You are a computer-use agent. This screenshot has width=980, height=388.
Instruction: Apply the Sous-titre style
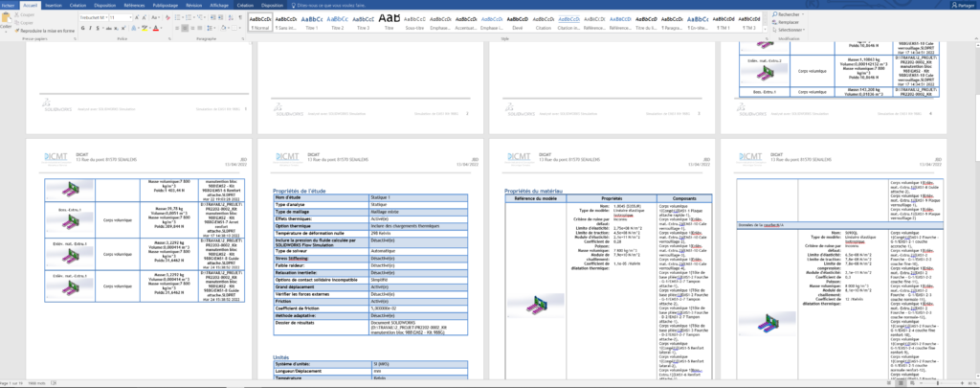pyautogui.click(x=415, y=23)
